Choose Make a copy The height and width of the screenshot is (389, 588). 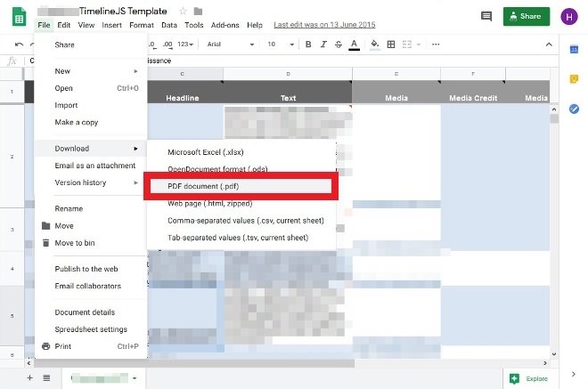pyautogui.click(x=90, y=122)
